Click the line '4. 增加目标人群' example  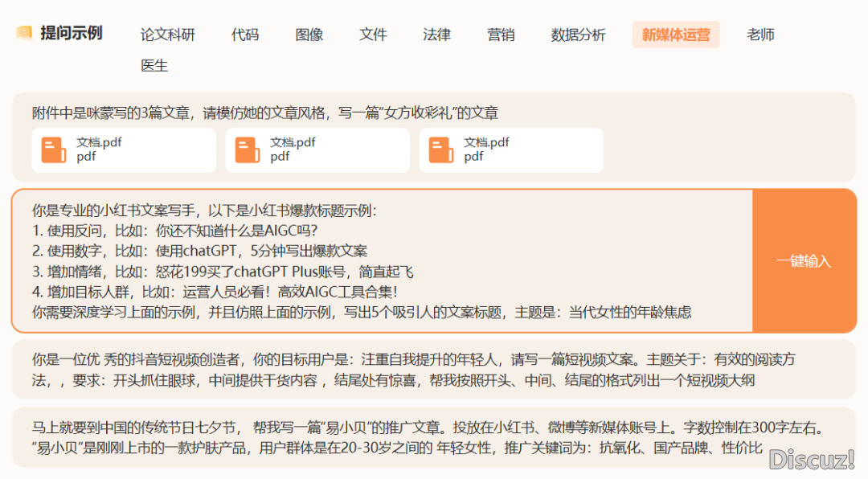click(215, 292)
